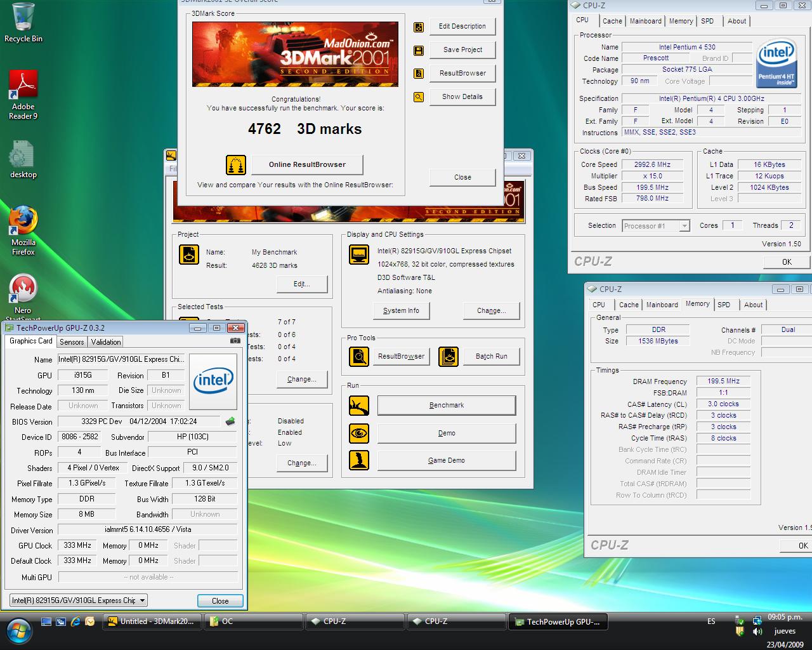The image size is (812, 650).
Task: Click Close in the 3DMark Score dialog
Action: [x=462, y=178]
